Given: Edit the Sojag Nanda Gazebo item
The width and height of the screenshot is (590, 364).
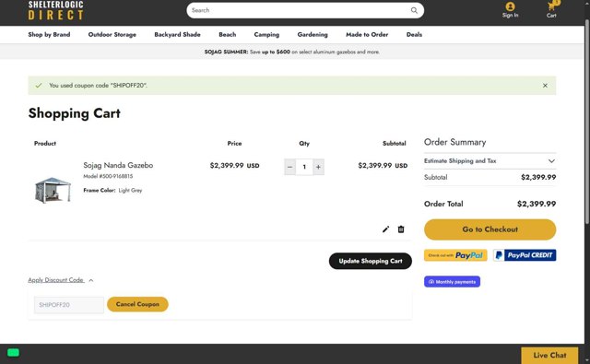Looking at the screenshot, I should (x=385, y=229).
